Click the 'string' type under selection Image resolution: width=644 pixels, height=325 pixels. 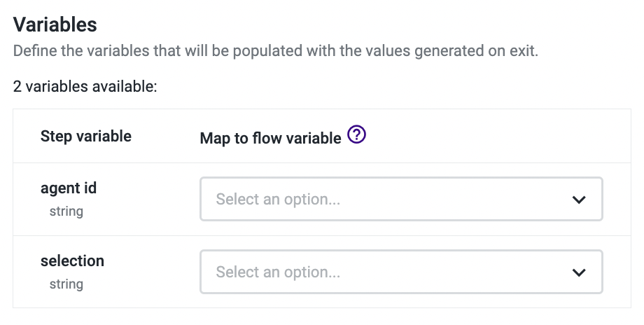coord(66,284)
